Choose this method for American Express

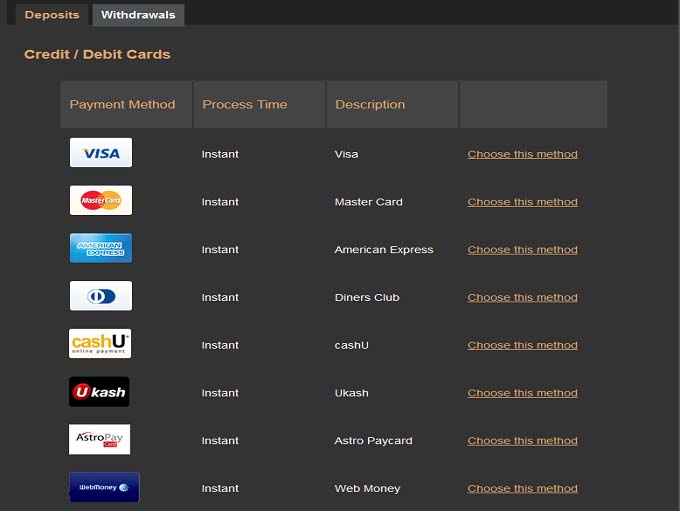click(x=522, y=250)
